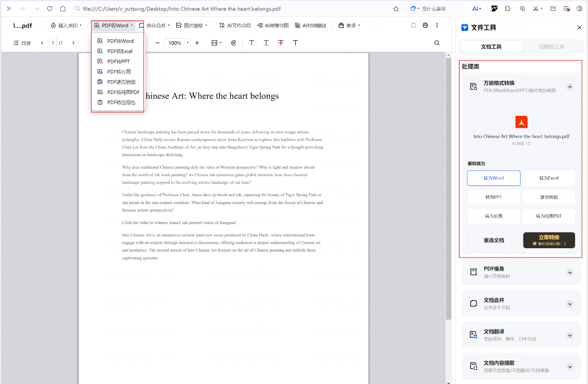Click the 重选文档 button
This screenshot has width=588, height=384.
[493, 240]
